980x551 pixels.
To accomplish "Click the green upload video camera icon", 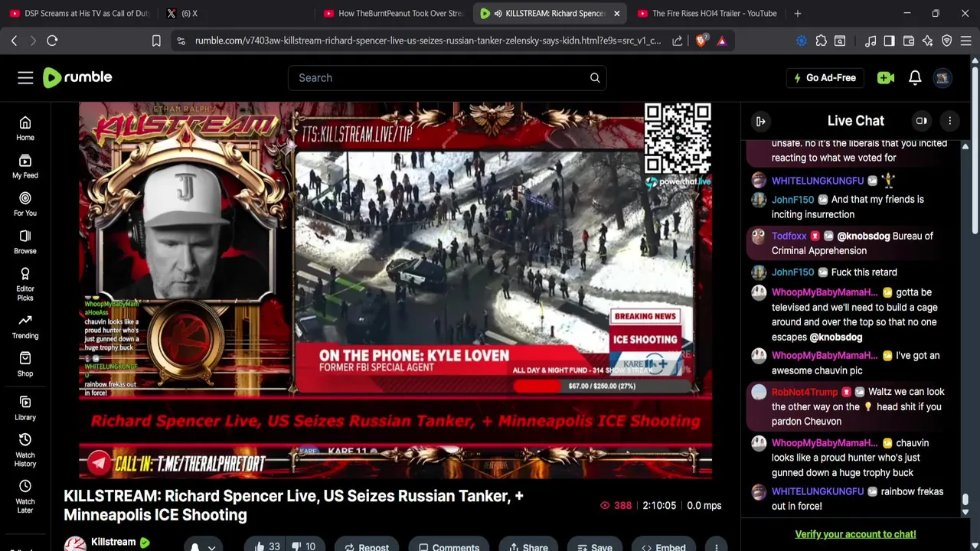I will click(886, 77).
